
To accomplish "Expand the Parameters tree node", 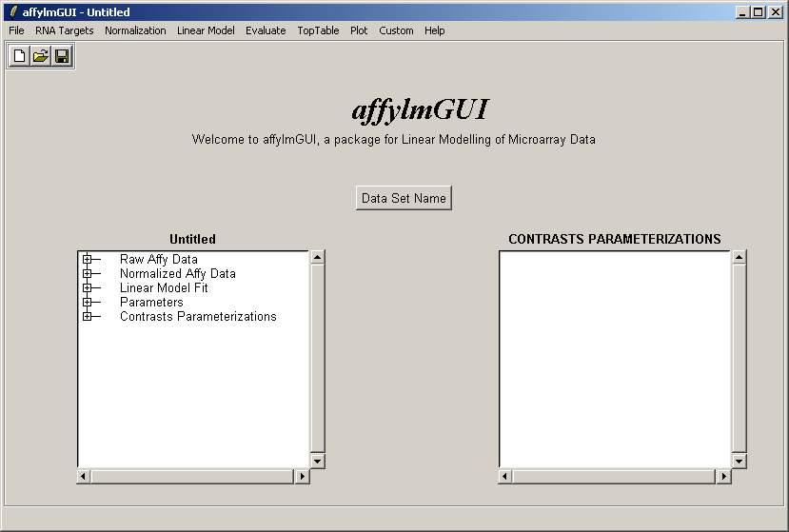I will point(87,303).
